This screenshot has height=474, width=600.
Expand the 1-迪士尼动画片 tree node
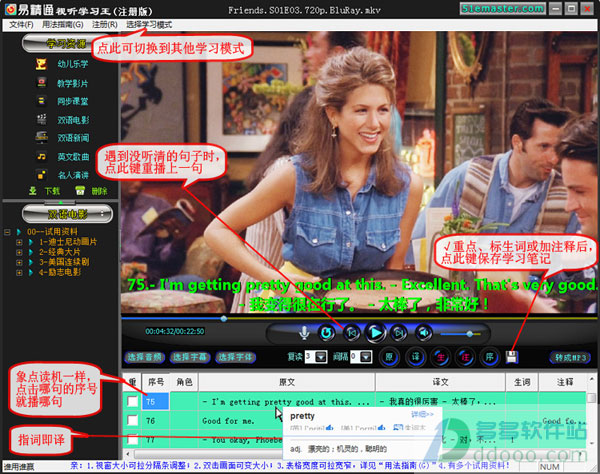click(19, 242)
